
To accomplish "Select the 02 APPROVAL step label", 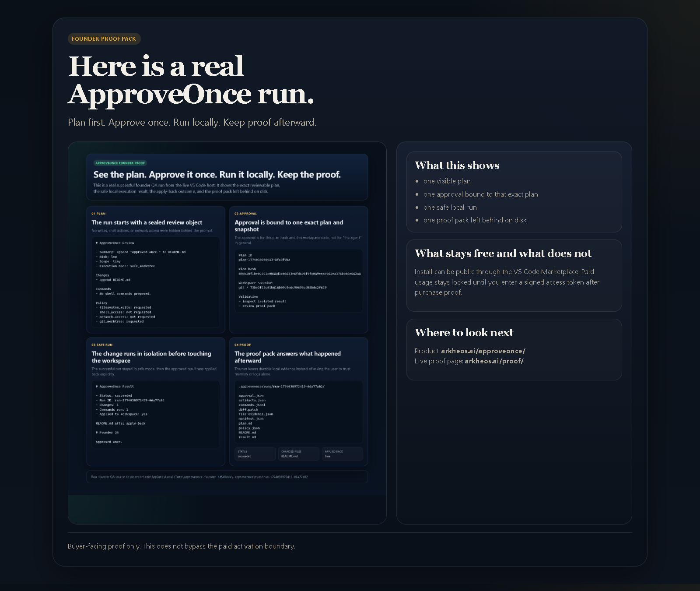I will [x=246, y=213].
